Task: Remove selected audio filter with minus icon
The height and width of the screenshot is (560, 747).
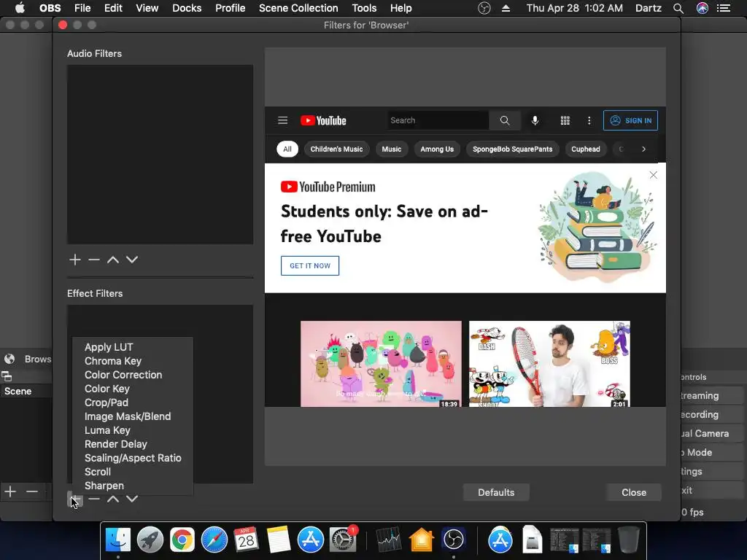Action: [94, 260]
